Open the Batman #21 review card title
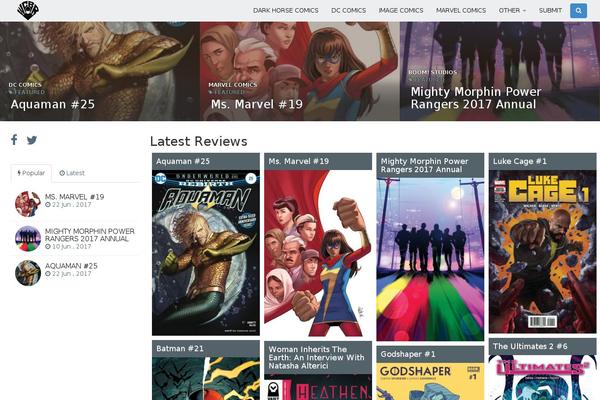Image resolution: width=600 pixels, height=400 pixels. point(180,348)
